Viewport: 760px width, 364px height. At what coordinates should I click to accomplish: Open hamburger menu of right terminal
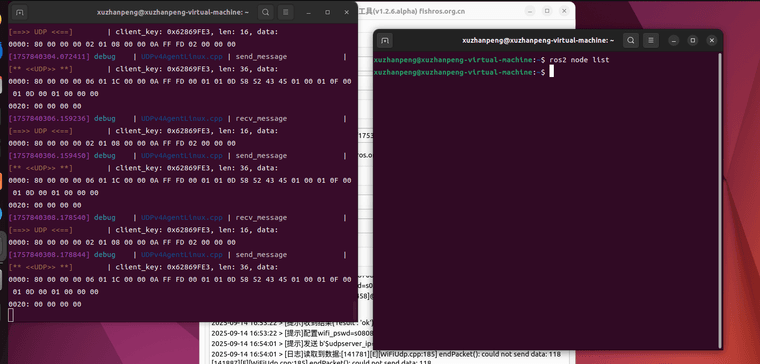[x=651, y=41]
